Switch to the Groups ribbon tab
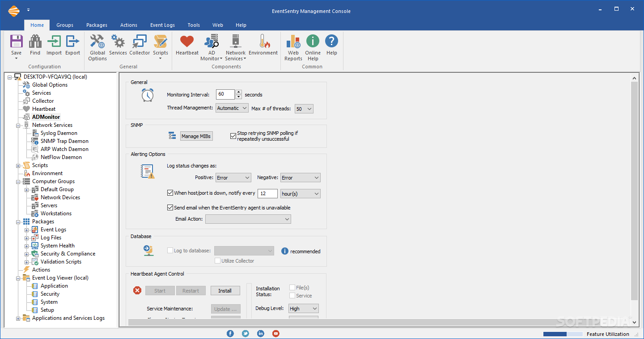The width and height of the screenshot is (644, 339). pos(65,25)
